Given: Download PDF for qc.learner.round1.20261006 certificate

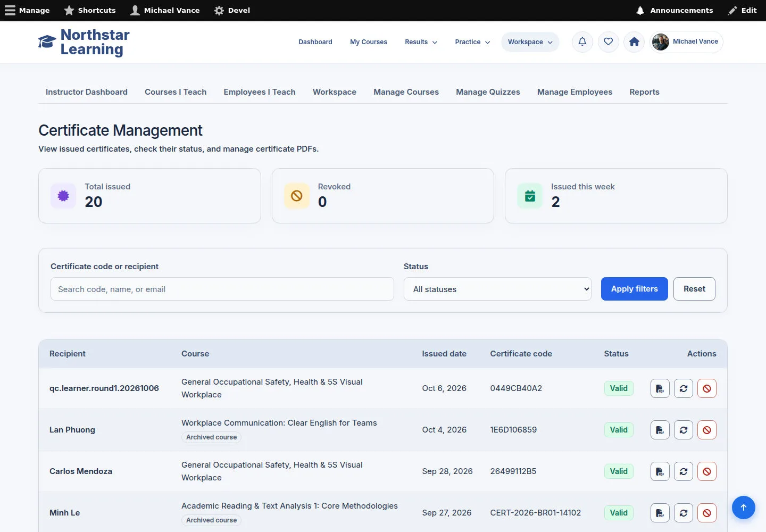Looking at the screenshot, I should (660, 388).
